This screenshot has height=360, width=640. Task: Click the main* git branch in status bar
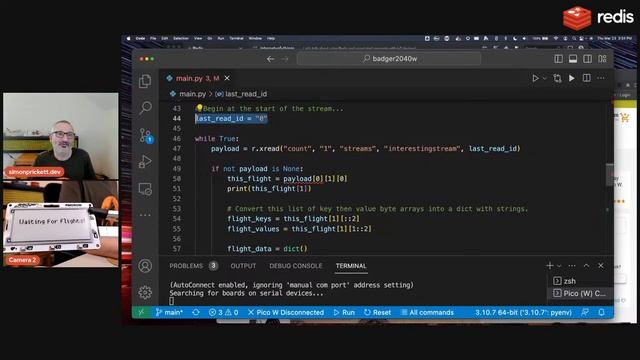(x=169, y=312)
